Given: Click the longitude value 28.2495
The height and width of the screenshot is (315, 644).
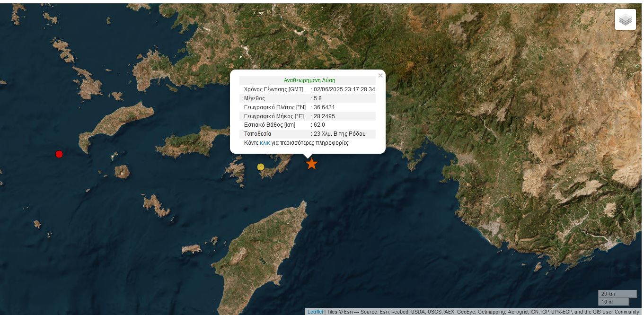Looking at the screenshot, I should pos(324,116).
